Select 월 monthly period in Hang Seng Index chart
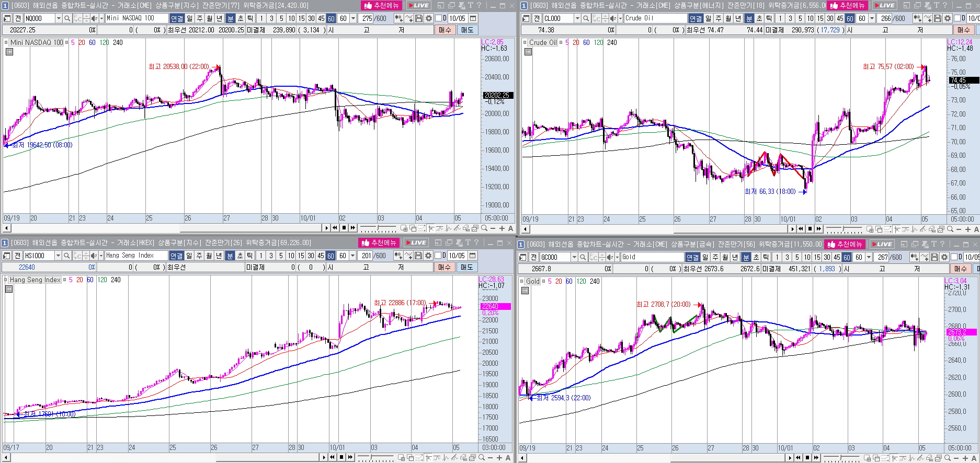Viewport: 980px width, 463px height. (x=209, y=256)
